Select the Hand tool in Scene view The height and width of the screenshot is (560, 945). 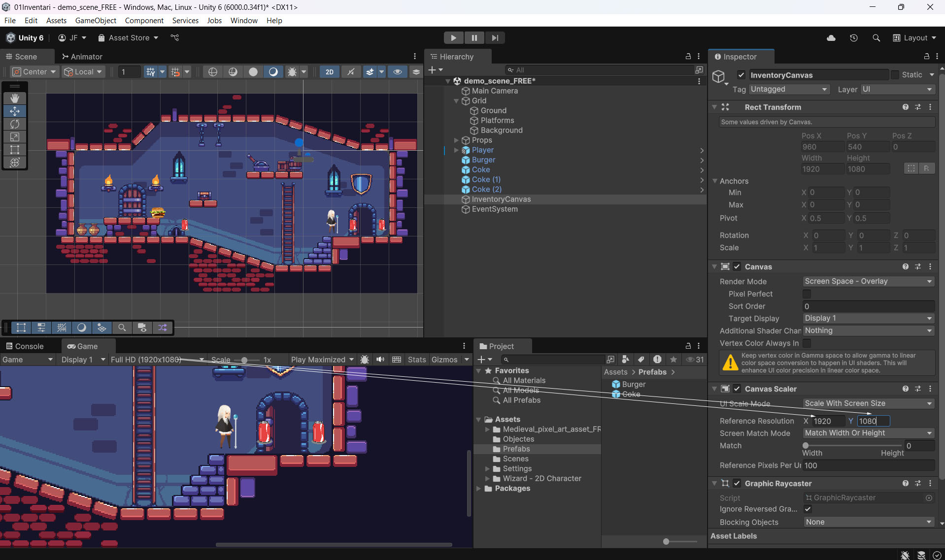pos(15,99)
